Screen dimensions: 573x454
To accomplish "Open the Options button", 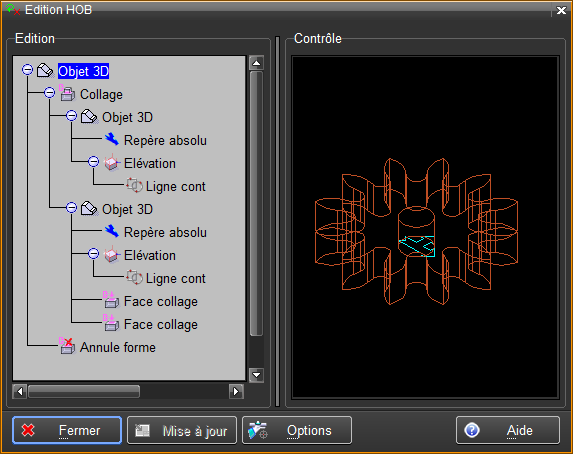I will tap(297, 430).
